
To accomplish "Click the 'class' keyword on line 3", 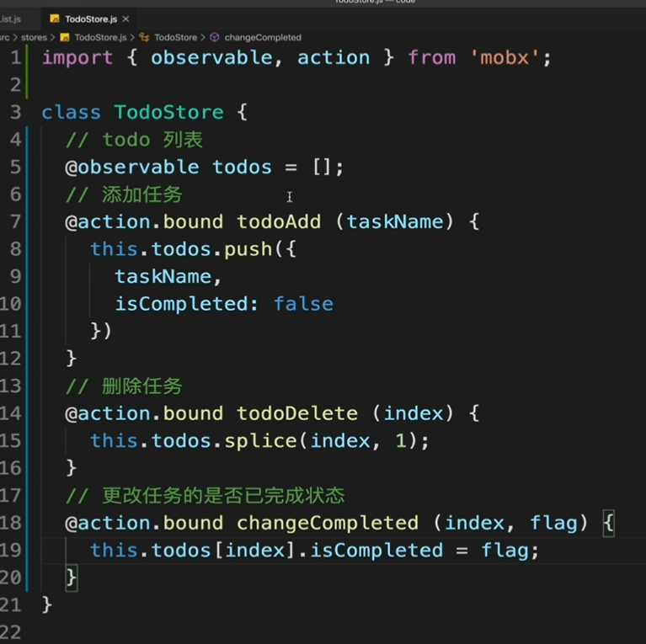I will click(72, 113).
